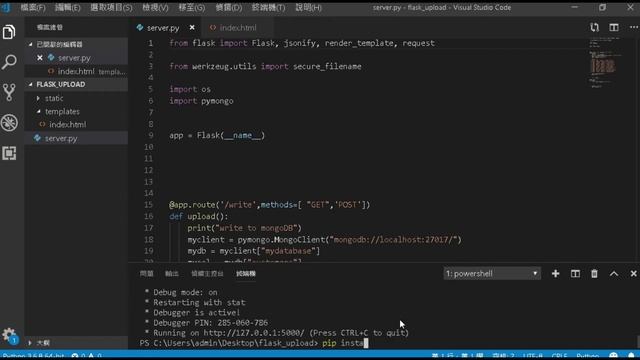The image size is (640, 360).
Task: Split the editor to the right
Action: pos(613,27)
